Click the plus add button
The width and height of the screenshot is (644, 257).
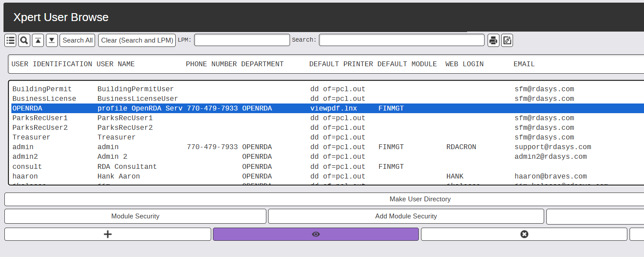pyautogui.click(x=108, y=234)
